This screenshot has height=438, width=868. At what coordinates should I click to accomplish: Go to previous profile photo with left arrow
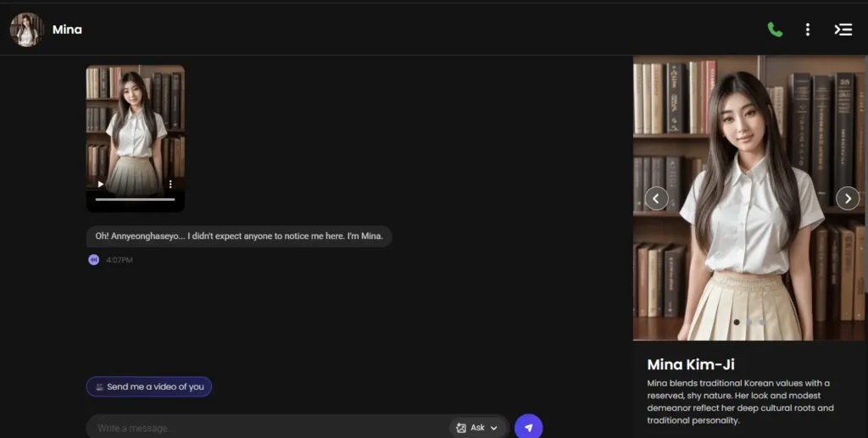click(656, 198)
